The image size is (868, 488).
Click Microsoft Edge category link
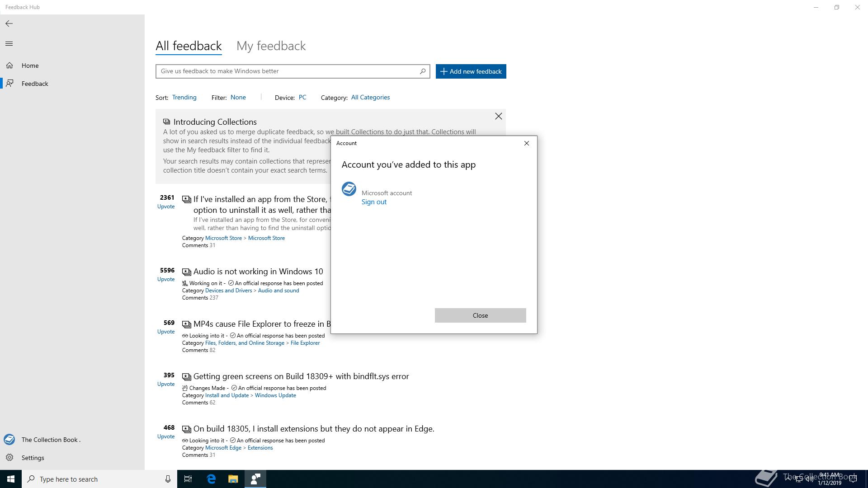tap(223, 448)
